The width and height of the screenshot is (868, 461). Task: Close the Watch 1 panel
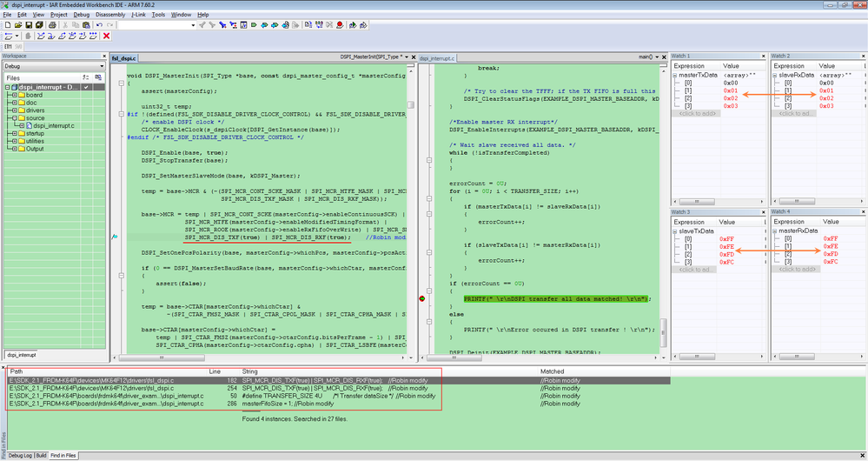[x=762, y=56]
